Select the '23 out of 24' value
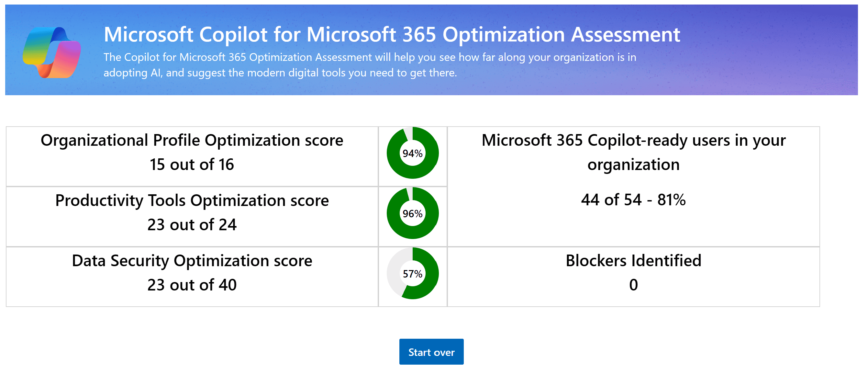Image resolution: width=868 pixels, height=375 pixels. click(192, 225)
